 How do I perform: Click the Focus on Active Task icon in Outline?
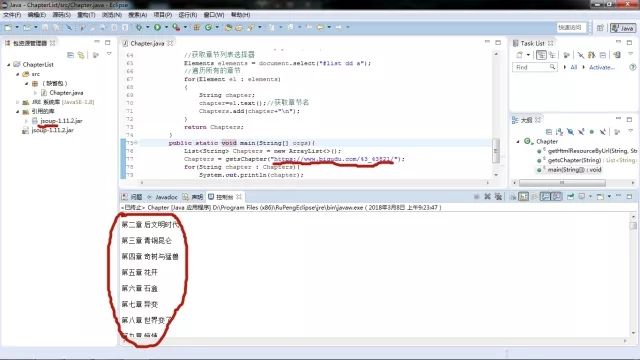tap(617, 131)
